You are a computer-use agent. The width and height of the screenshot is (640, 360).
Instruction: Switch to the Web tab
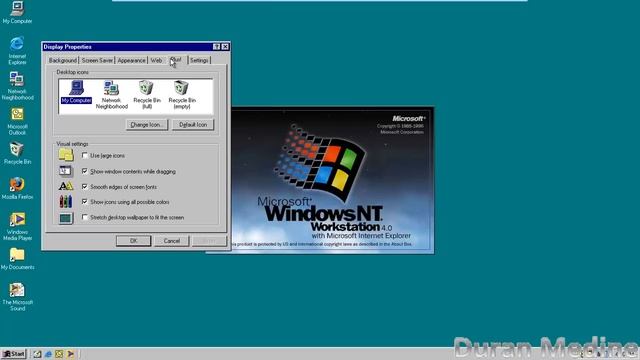(156, 60)
